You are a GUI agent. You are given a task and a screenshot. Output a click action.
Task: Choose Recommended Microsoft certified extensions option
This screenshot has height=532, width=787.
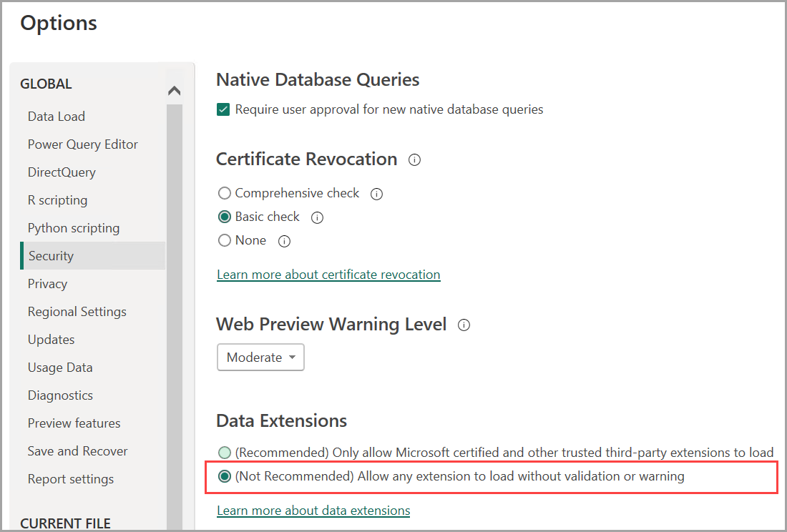pos(225,452)
